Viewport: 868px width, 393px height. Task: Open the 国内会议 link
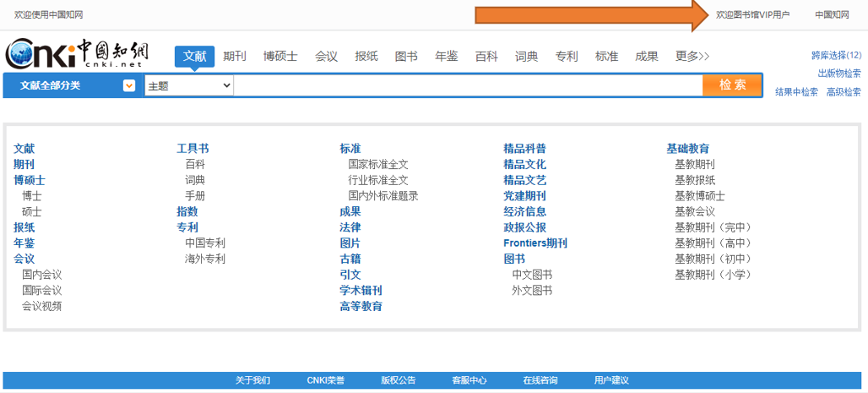click(x=41, y=275)
